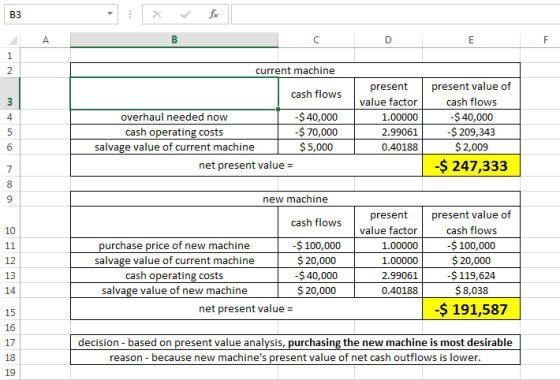Click the -$100,000 cash flow in column C
Screen dimensions: 560x380
(x=316, y=245)
